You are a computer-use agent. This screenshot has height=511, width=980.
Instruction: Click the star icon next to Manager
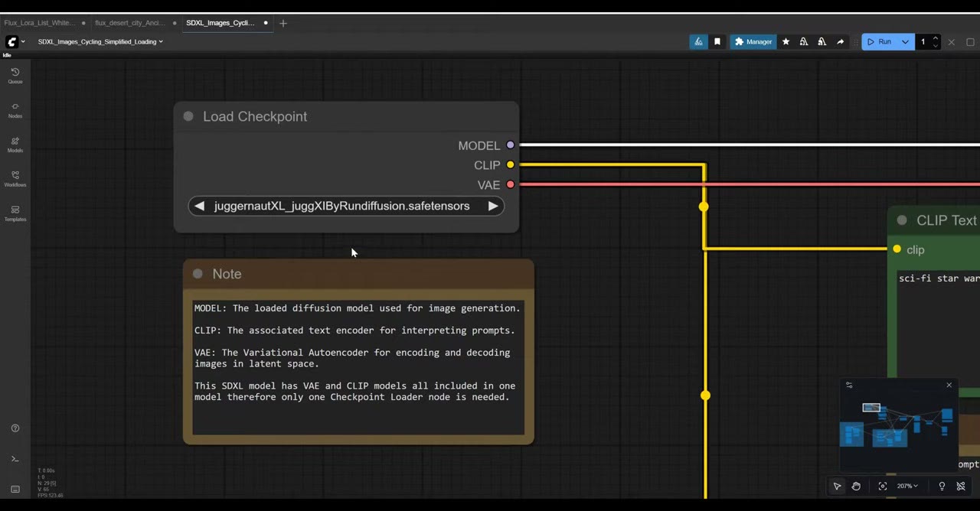pyautogui.click(x=786, y=42)
